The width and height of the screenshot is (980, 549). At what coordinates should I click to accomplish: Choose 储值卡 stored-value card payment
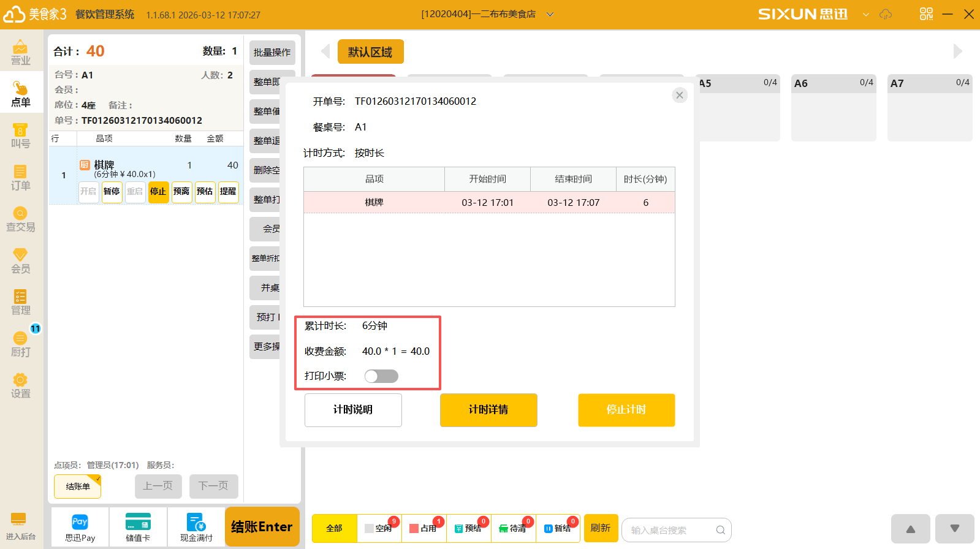point(138,527)
